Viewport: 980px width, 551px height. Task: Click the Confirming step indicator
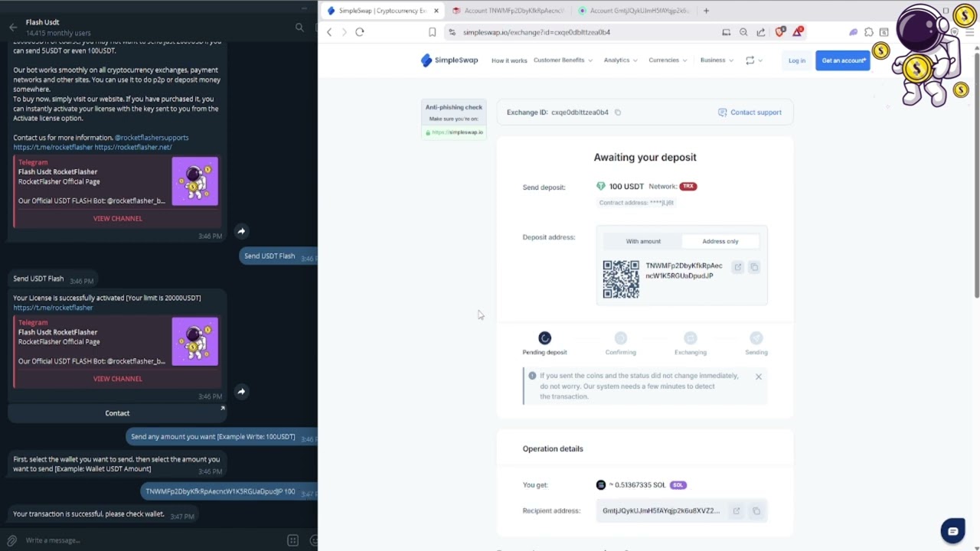coord(621,344)
